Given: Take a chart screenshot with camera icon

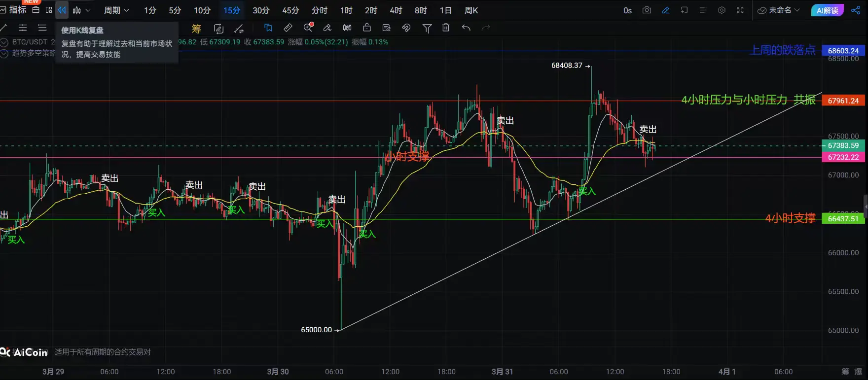Looking at the screenshot, I should point(647,10).
